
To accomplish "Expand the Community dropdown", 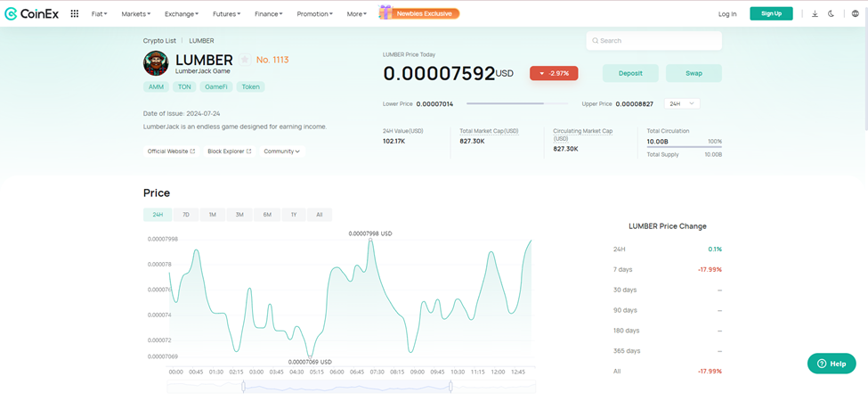I will [x=282, y=151].
